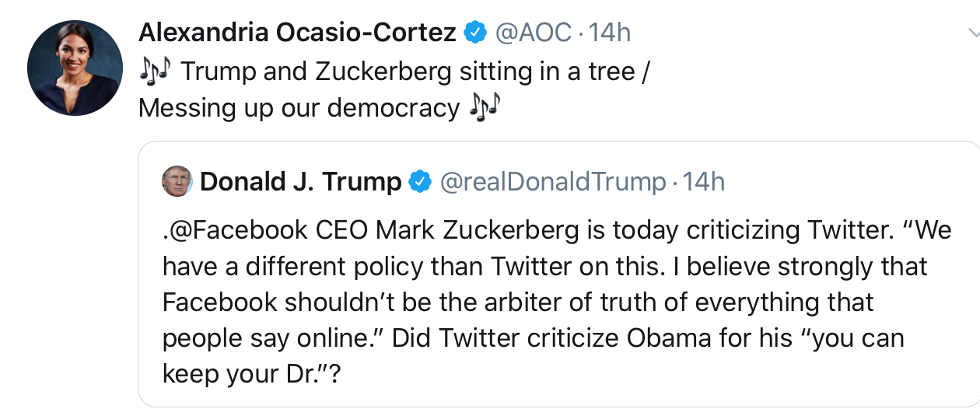Open the Alexandria Ocasio-Cortez display name
Screen dimensions: 980x416
297,33
